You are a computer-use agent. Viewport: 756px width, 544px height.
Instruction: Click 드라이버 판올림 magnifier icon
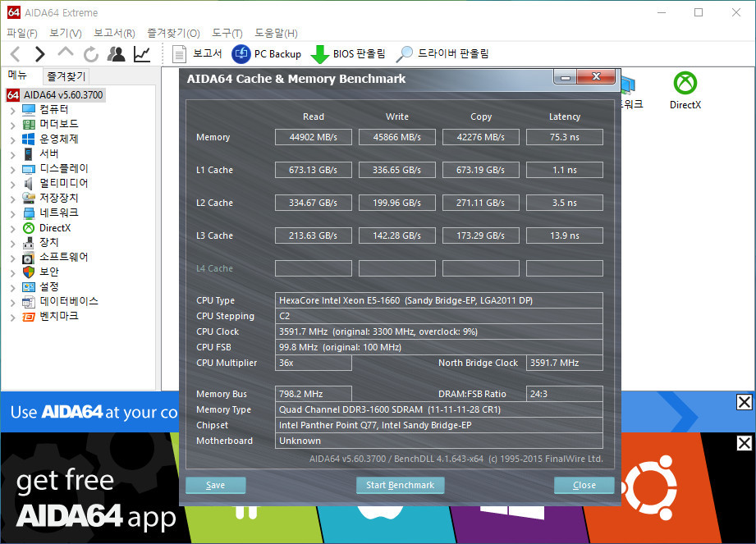[x=404, y=54]
